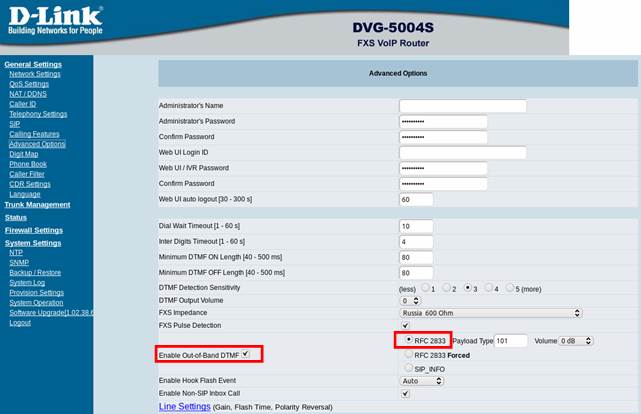Click Minimum DTMF OFF Length field

click(x=416, y=273)
